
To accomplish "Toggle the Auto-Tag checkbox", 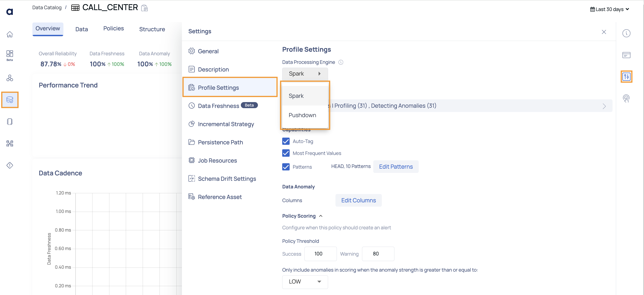I will 286,141.
